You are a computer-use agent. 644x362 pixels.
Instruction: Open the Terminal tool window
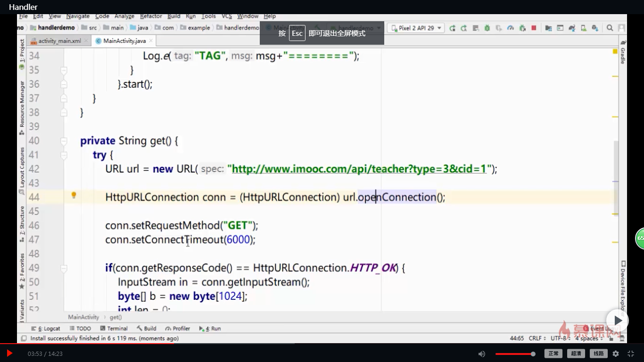[114, 329]
